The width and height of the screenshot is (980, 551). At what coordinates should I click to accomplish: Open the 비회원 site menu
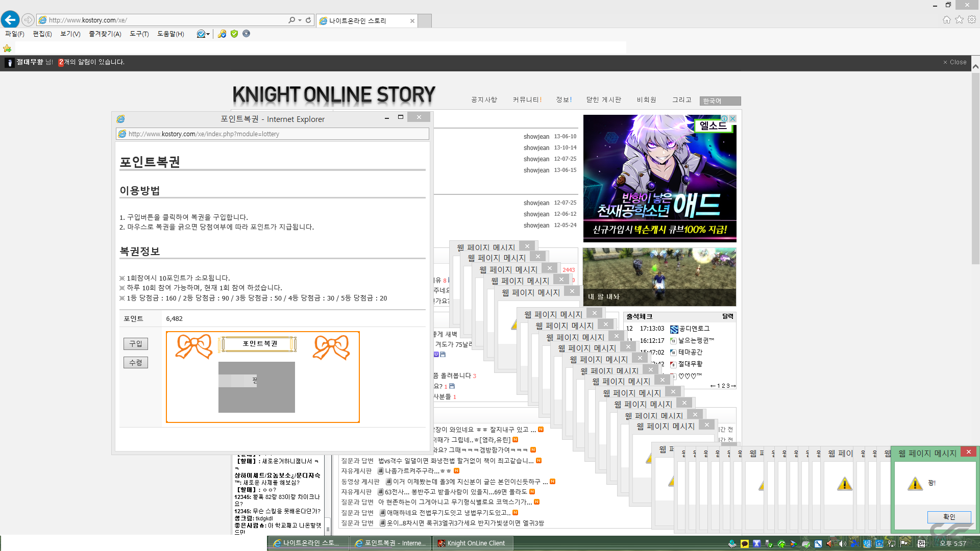[x=646, y=99]
